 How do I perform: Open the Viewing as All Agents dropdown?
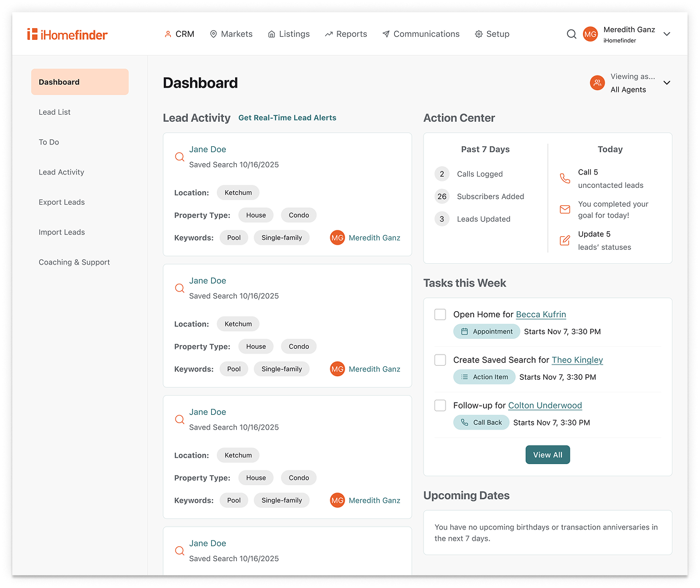(x=667, y=83)
